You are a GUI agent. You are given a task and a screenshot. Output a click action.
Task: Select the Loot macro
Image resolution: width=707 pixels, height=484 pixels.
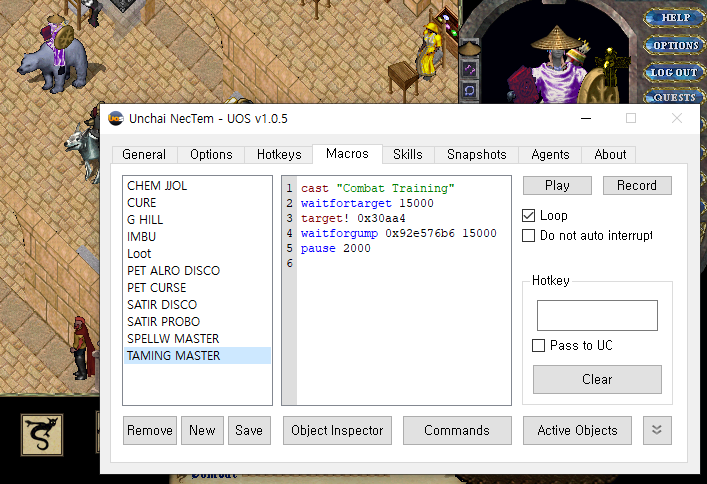click(x=197, y=254)
